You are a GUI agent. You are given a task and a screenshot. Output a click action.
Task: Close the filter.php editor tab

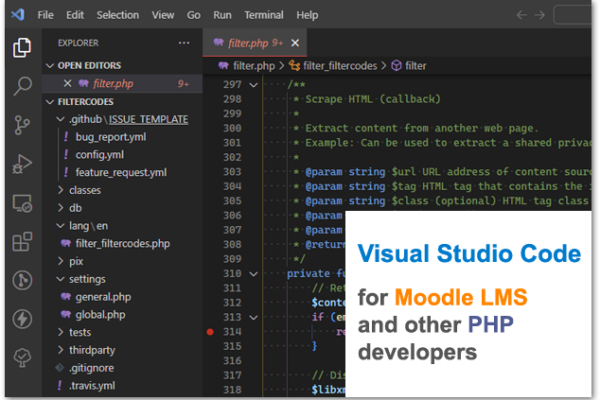(x=295, y=43)
